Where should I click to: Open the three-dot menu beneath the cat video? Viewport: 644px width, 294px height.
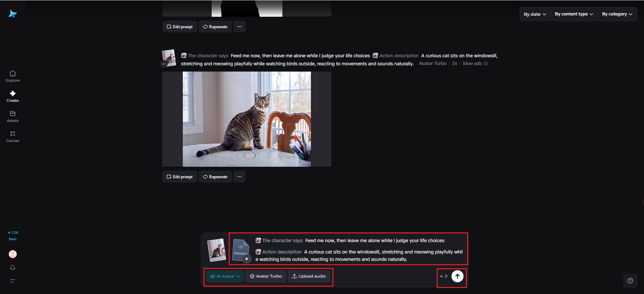[239, 177]
